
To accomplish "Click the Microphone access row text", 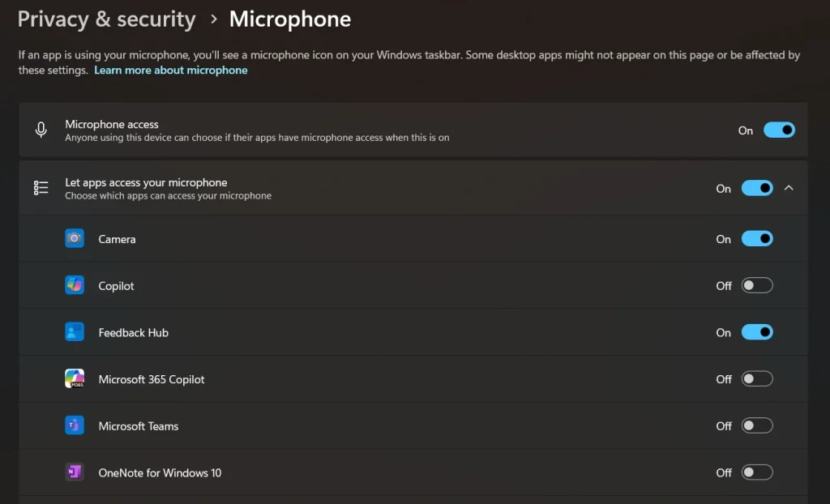I will 112,125.
